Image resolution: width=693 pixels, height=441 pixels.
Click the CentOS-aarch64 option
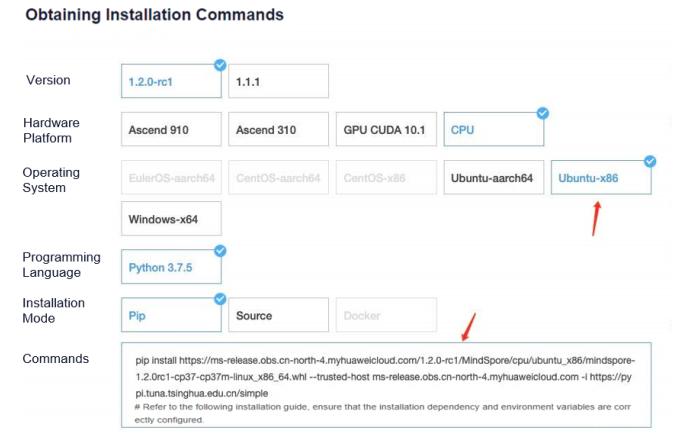(278, 178)
